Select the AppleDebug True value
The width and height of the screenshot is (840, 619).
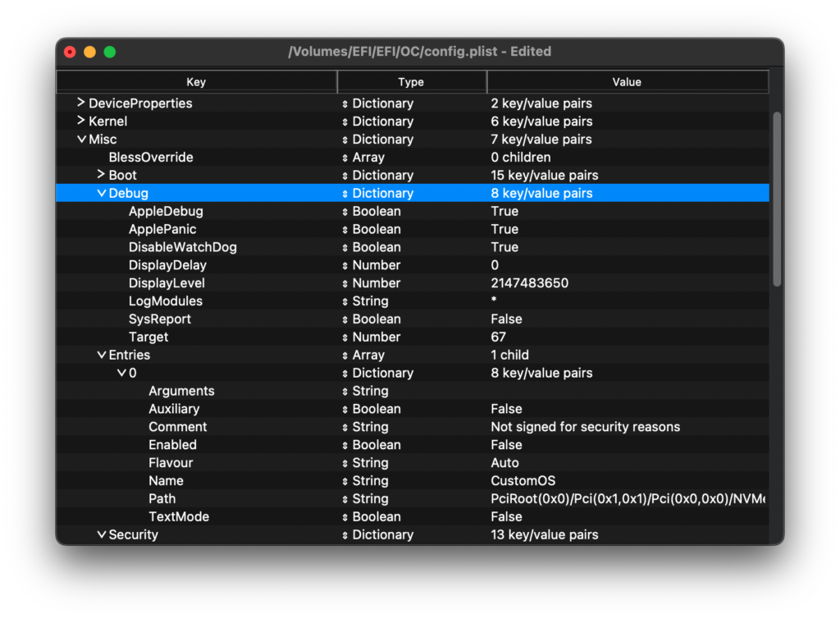point(504,211)
